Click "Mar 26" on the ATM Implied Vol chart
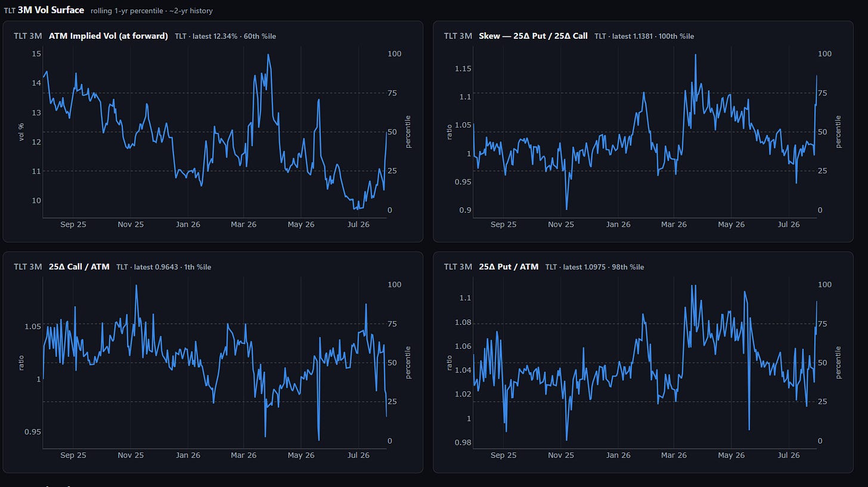868x487 pixels. point(244,225)
